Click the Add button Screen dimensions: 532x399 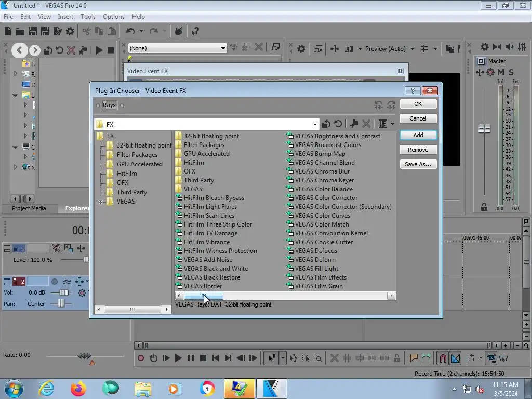coord(418,135)
